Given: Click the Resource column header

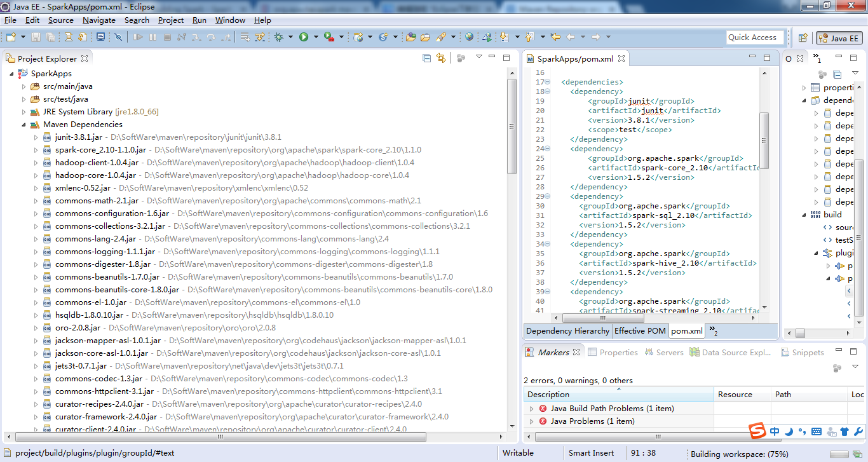Looking at the screenshot, I should point(742,394).
